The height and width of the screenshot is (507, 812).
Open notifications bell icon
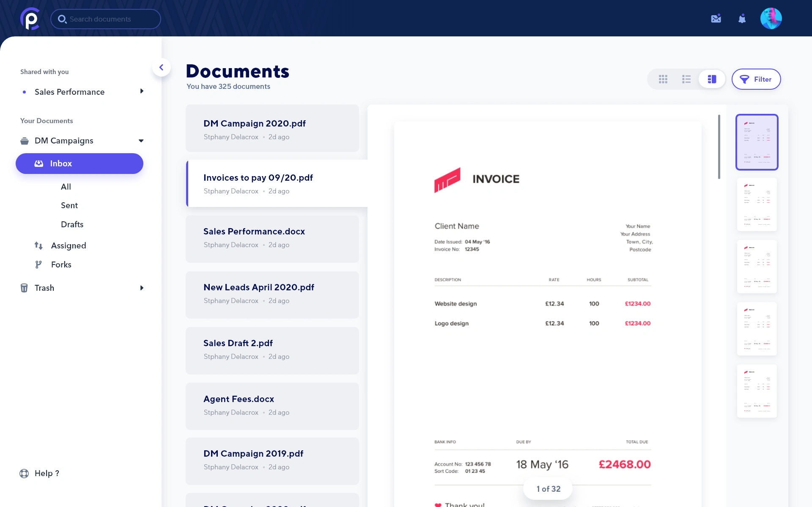coord(742,19)
